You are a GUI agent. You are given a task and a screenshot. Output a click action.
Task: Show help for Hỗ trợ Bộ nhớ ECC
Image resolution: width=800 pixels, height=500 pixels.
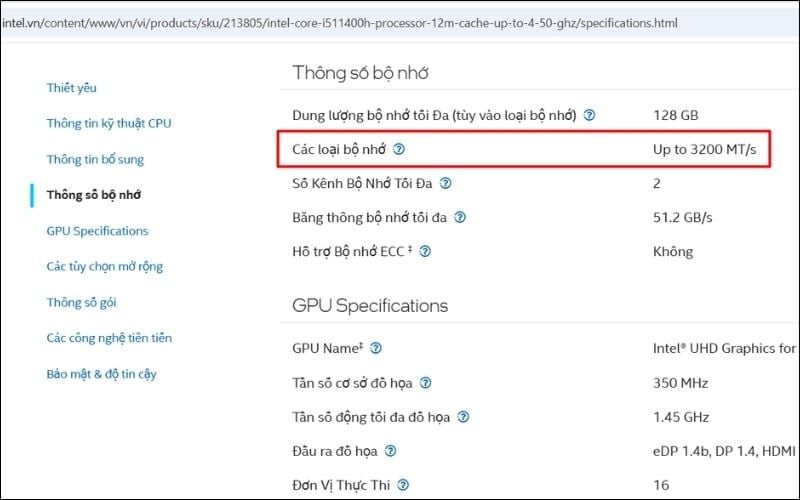click(425, 251)
